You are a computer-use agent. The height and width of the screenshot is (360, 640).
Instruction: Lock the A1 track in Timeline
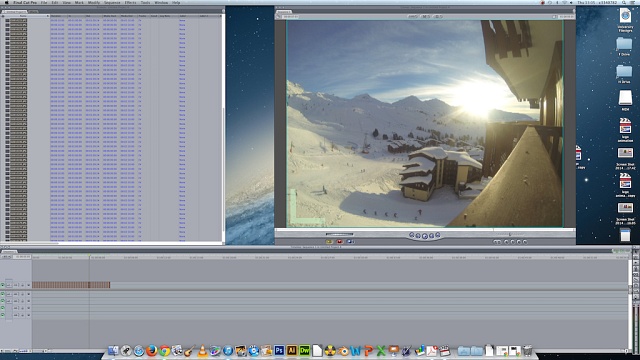click(x=22, y=294)
